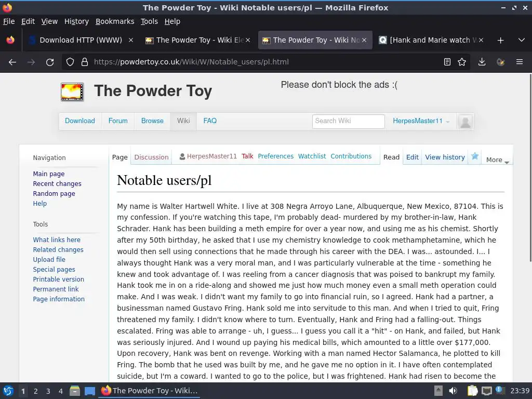Open the start menu icon
Screen dimensions: 532x399
coord(8,391)
